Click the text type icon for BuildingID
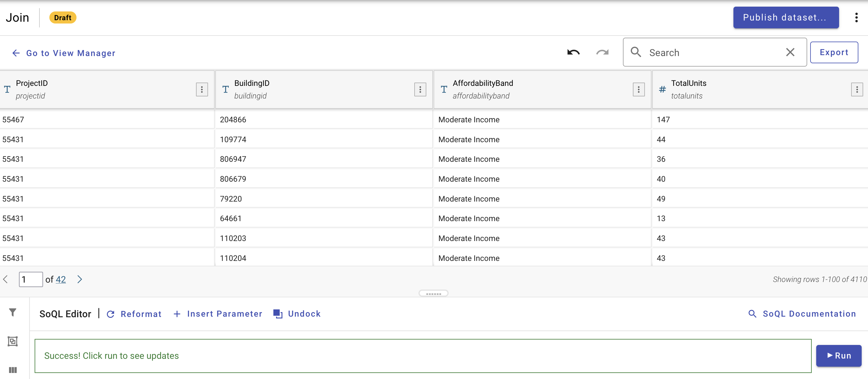Viewport: 868px width, 379px height. (x=226, y=89)
